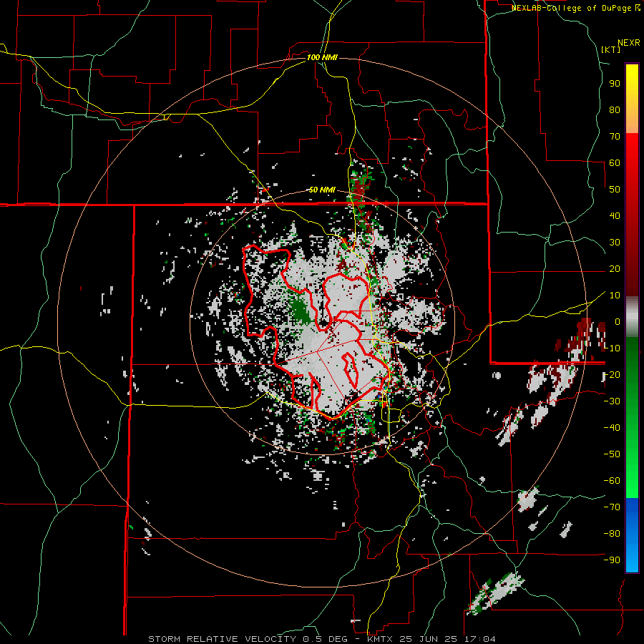The width and height of the screenshot is (644, 644).
Task: Click the positive 90 value on the velocity scale
Action: (x=615, y=84)
